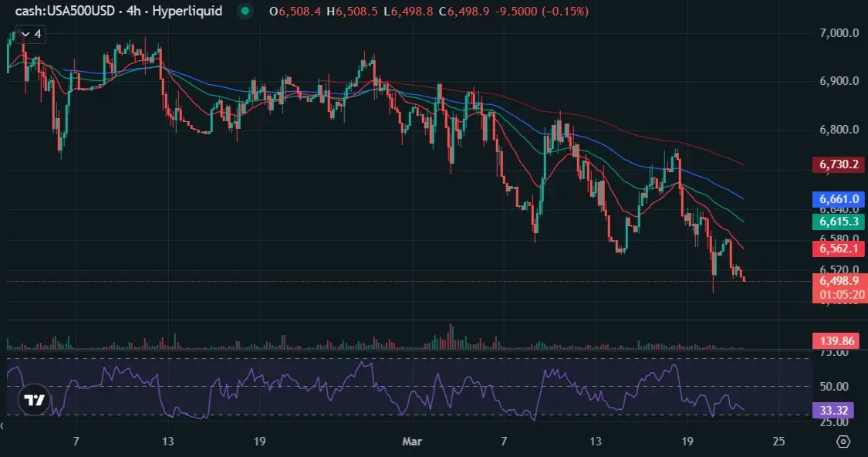
Task: Select the blue 6,661.0 moving average label
Action: [x=839, y=199]
